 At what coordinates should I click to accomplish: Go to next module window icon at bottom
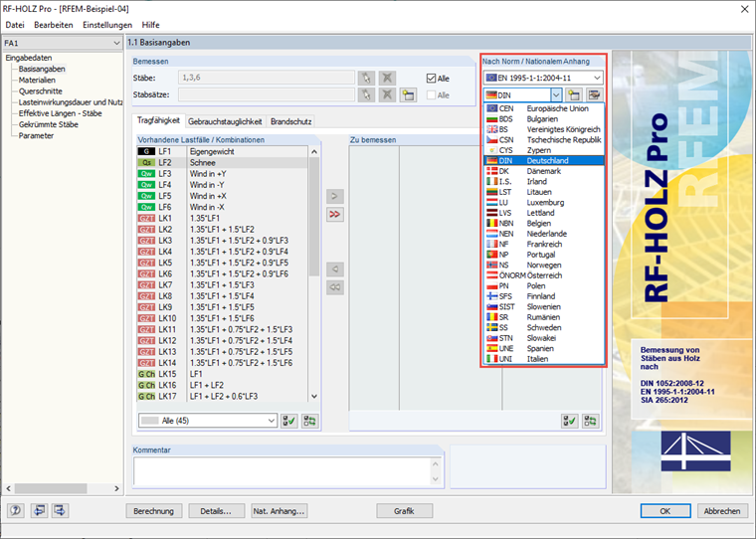click(60, 510)
